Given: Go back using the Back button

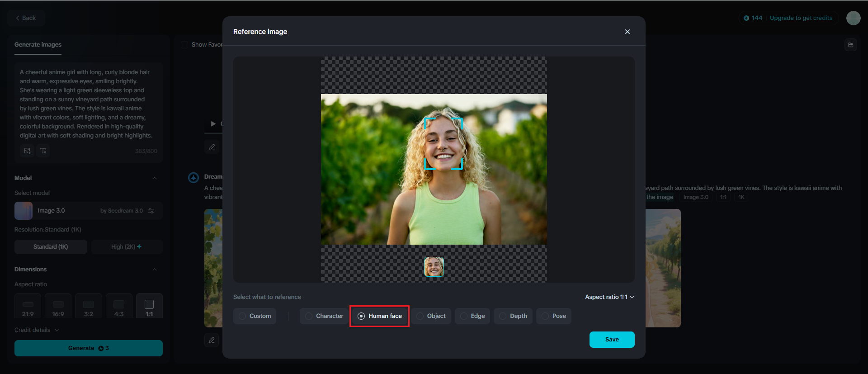Looking at the screenshot, I should (26, 18).
